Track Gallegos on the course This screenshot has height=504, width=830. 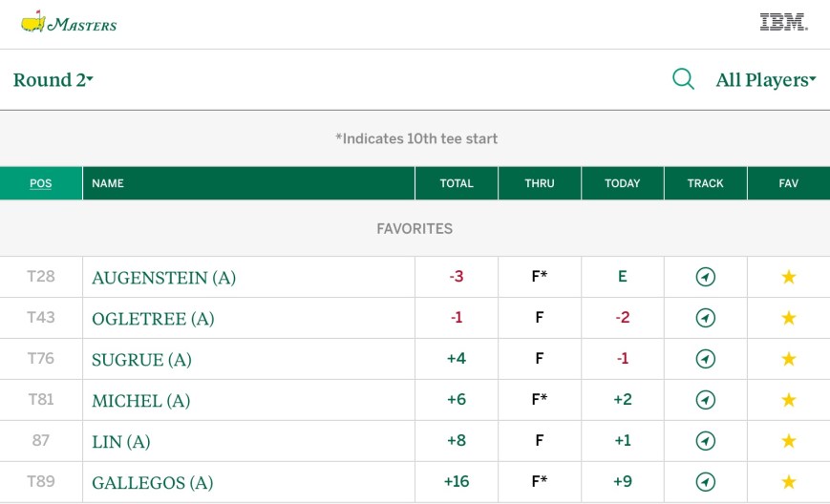pyautogui.click(x=705, y=483)
